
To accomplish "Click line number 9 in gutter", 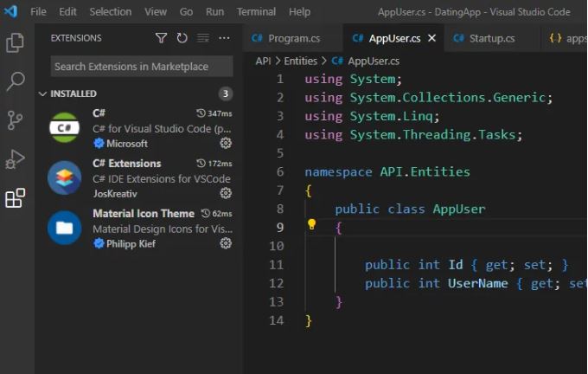I will [280, 228].
